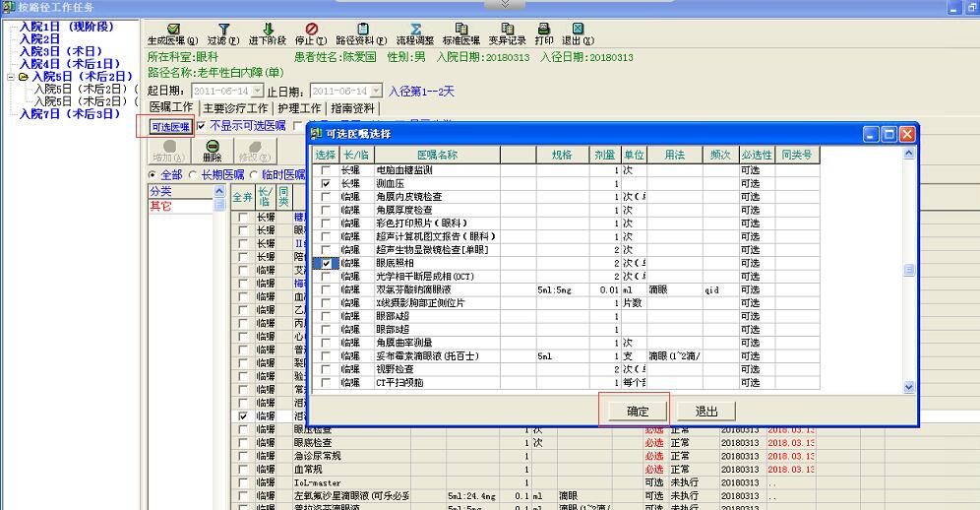Screen dimensions: 980x510
Task: Open 标准医嘱 toolbar icon
Action: (x=461, y=29)
